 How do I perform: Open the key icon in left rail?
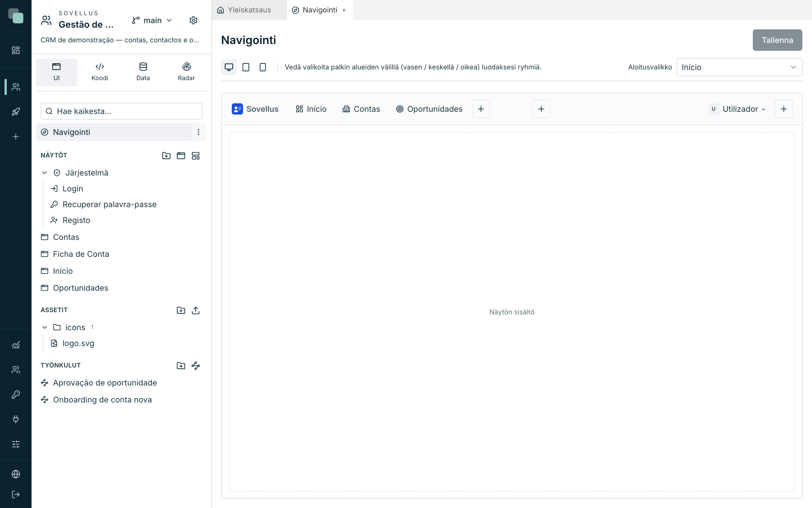coord(16,395)
